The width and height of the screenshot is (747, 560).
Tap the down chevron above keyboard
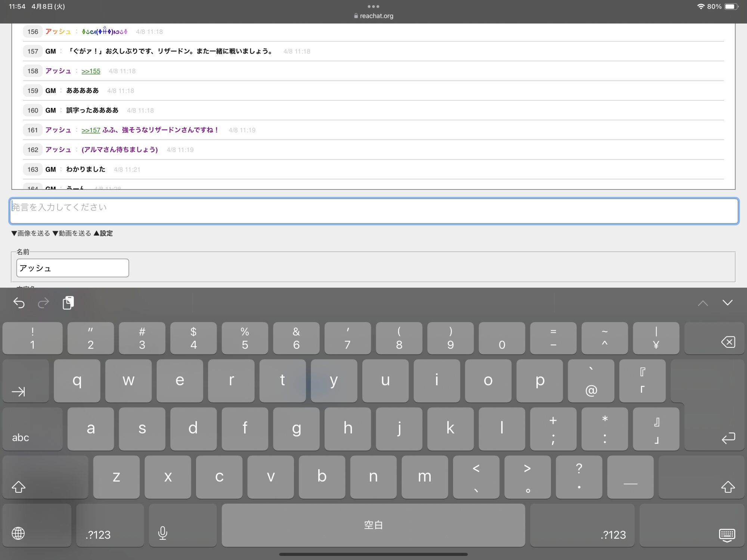[x=727, y=303]
